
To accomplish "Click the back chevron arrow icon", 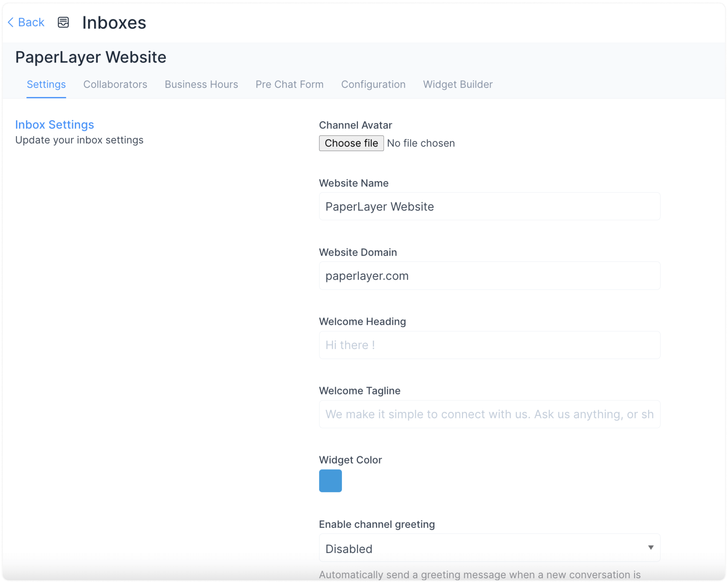I will click(10, 22).
